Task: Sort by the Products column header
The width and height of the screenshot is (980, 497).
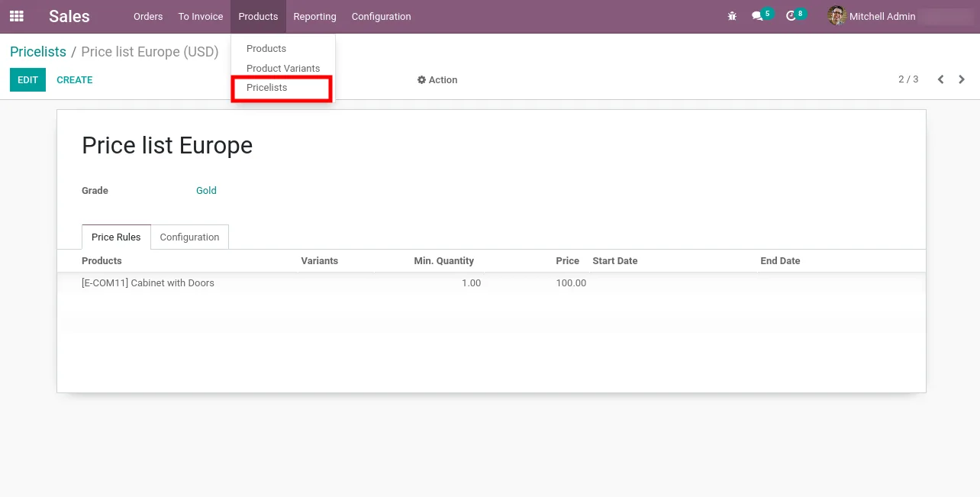Action: tap(102, 260)
